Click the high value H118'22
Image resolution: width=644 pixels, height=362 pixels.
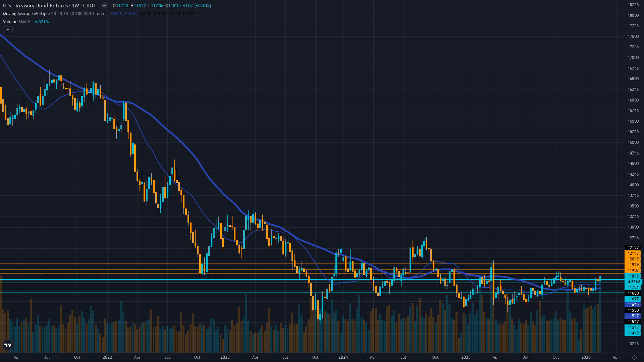[x=138, y=6]
